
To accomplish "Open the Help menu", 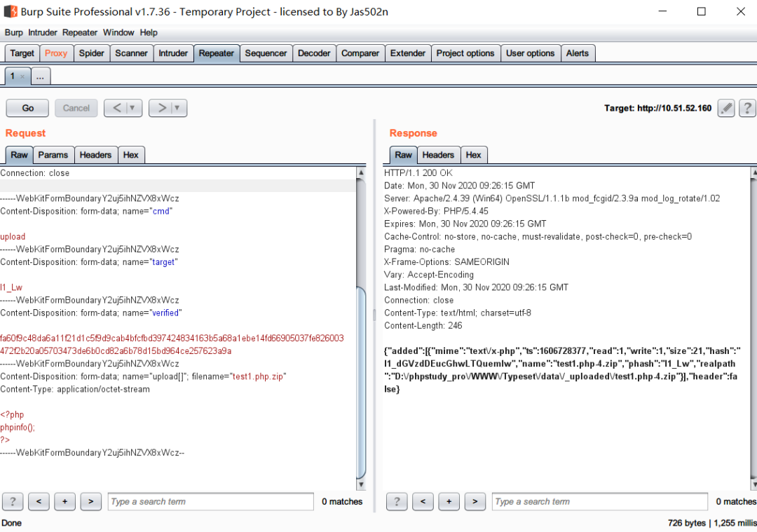I will click(x=149, y=32).
